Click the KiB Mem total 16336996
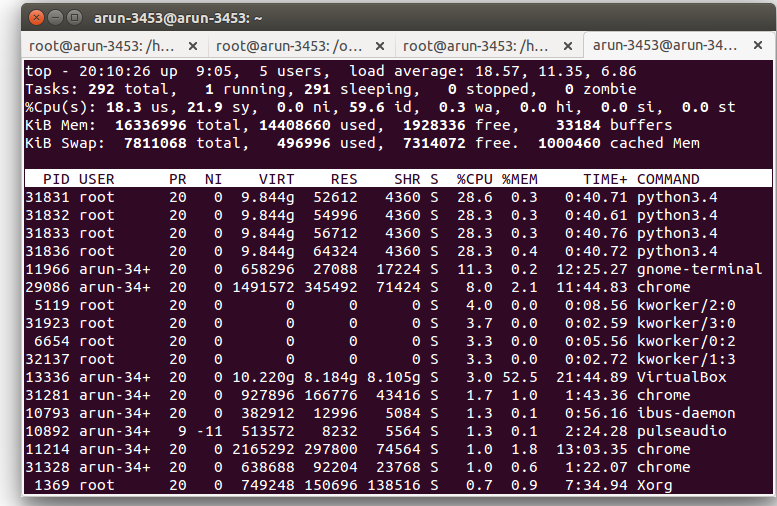The width and height of the screenshot is (777, 506). [x=151, y=125]
